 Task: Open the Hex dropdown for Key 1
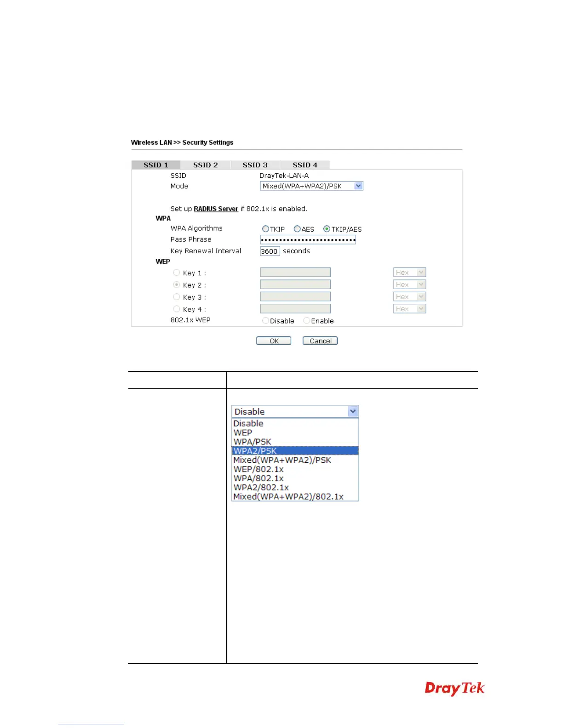pyautogui.click(x=409, y=273)
